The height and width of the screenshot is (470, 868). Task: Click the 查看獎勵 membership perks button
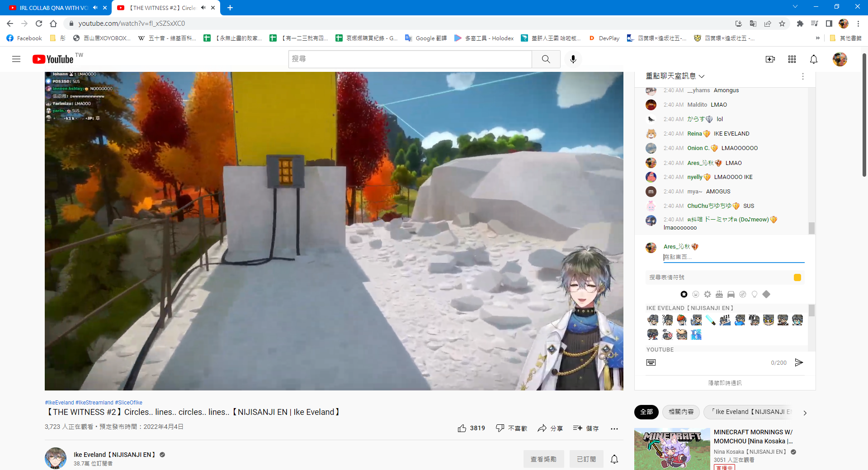point(543,459)
